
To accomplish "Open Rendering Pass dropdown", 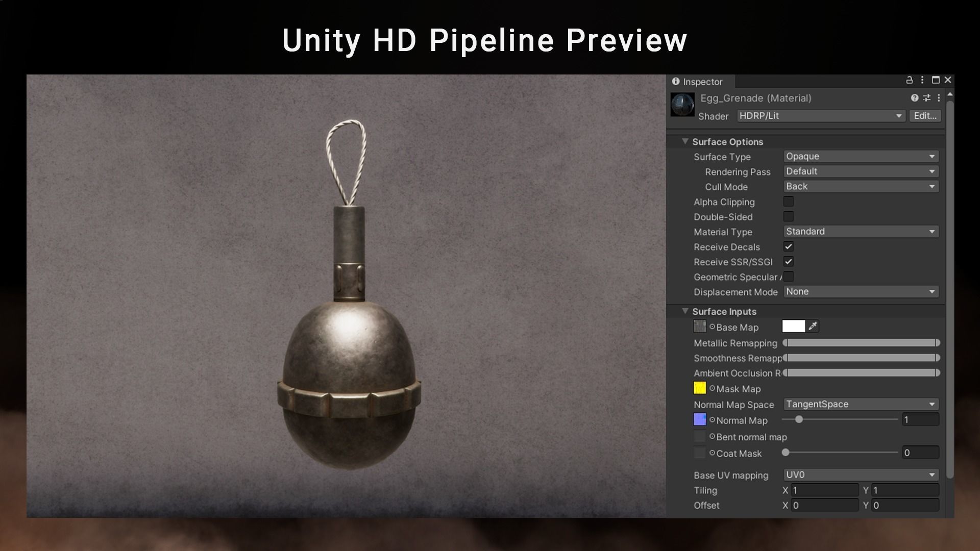I will (x=861, y=171).
